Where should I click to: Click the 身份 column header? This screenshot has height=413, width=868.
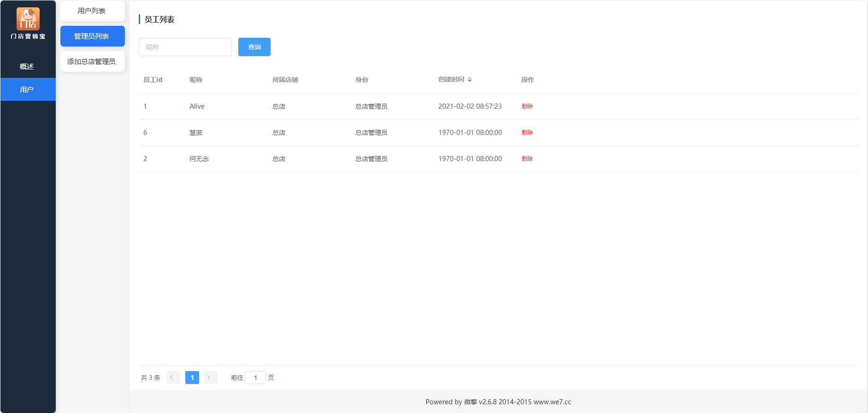point(362,80)
